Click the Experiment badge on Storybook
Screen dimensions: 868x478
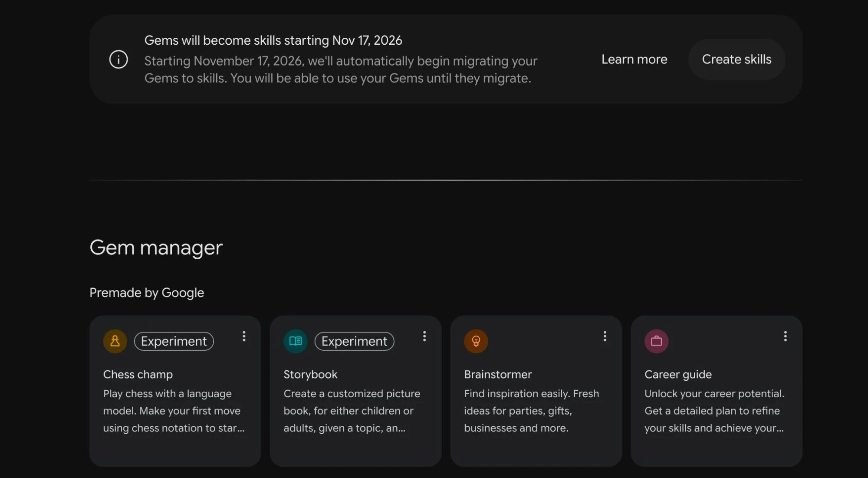pyautogui.click(x=354, y=341)
